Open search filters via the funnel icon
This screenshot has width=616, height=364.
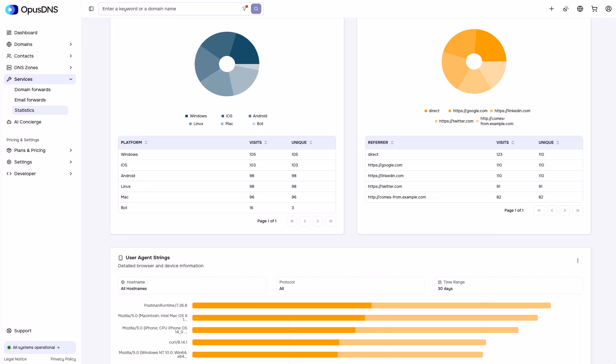click(244, 9)
